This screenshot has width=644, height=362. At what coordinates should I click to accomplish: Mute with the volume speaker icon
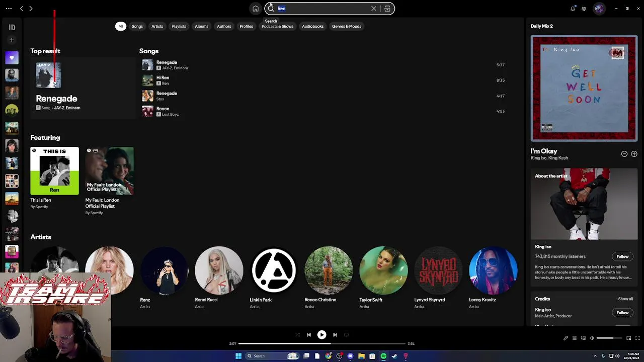click(592, 338)
